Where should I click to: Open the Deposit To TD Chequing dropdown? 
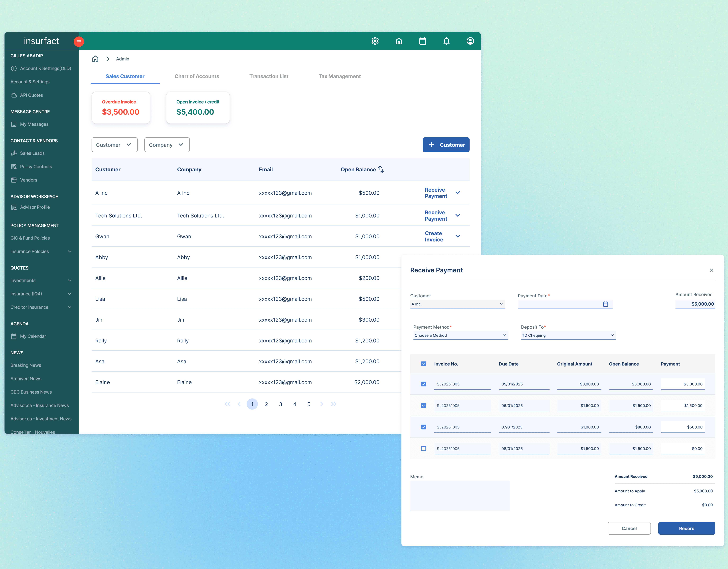point(568,335)
